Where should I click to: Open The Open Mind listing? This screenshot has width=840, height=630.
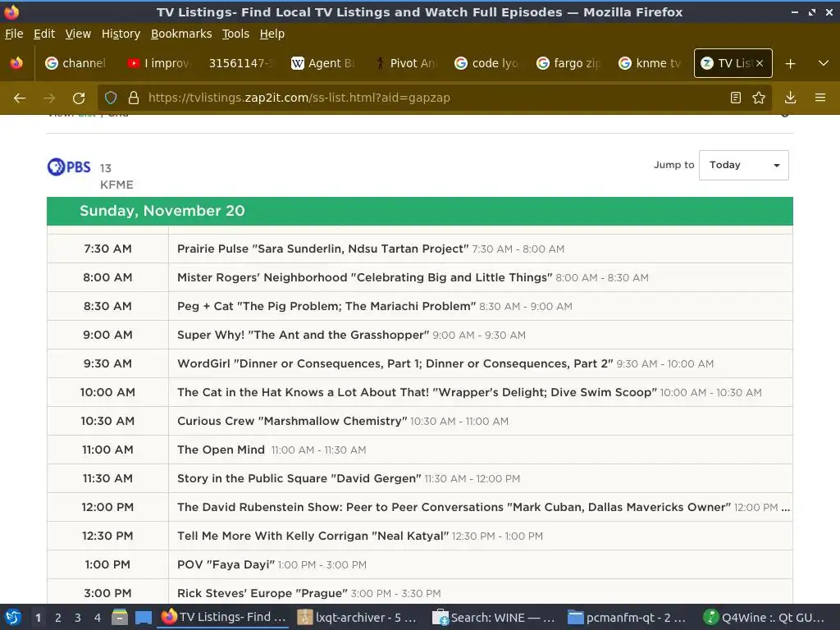(221, 450)
